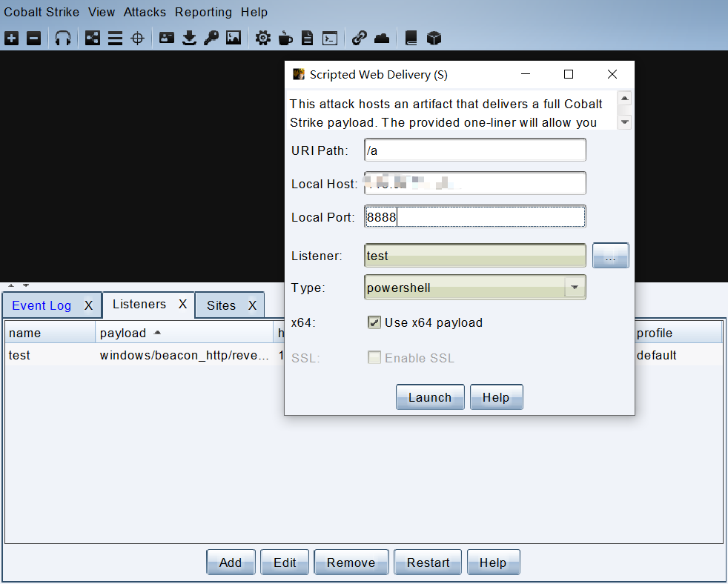Image resolution: width=728 pixels, height=584 pixels.
Task: Close the Sites tab
Action: [252, 305]
